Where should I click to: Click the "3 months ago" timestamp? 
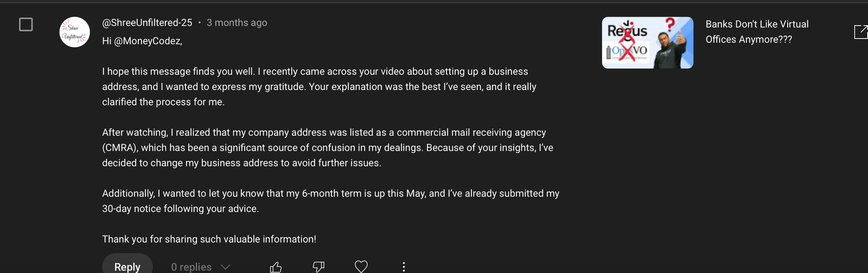(x=237, y=23)
